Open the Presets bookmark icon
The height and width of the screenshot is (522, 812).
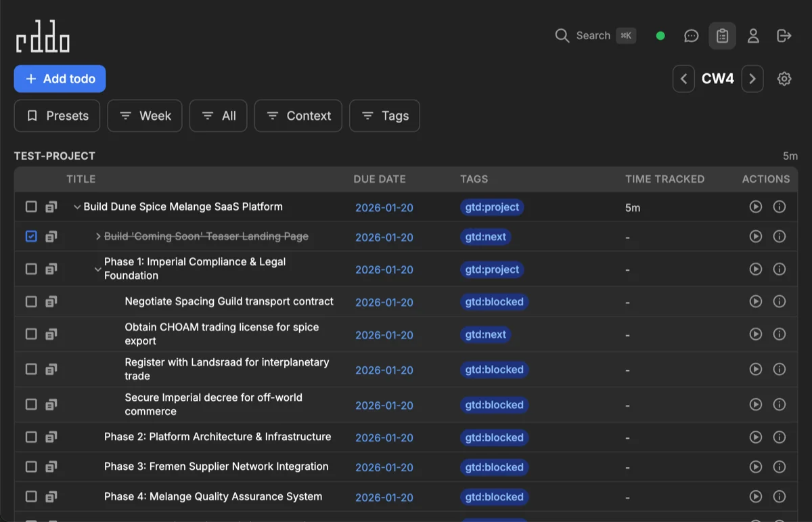pos(32,116)
